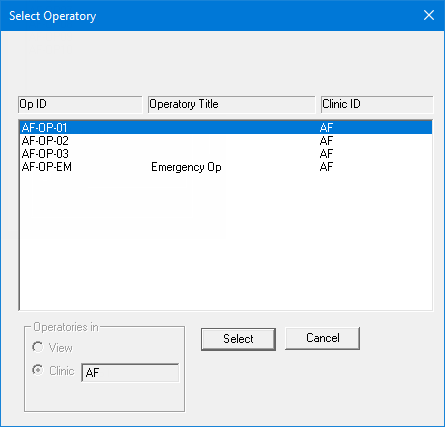Click the AF clinic cell of AF-OP-EM
The width and height of the screenshot is (445, 427).
point(326,167)
